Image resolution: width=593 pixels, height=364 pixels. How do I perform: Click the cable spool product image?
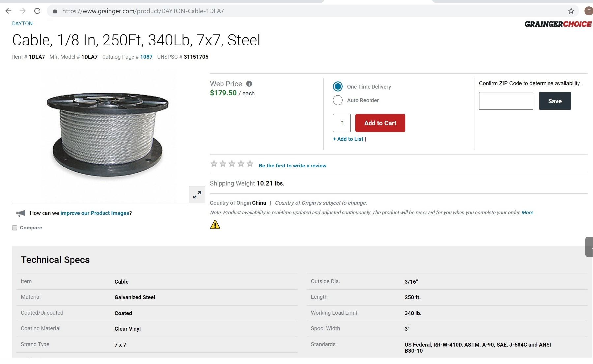coord(107,135)
